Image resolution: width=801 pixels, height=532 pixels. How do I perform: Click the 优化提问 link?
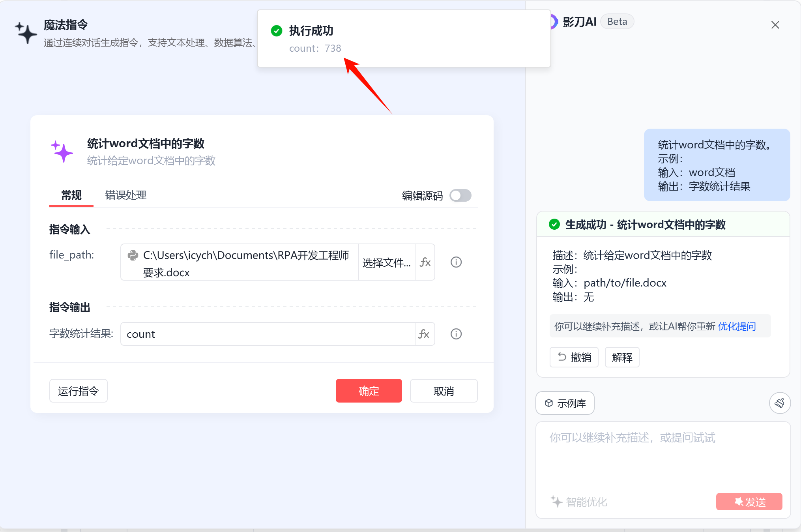[x=737, y=326]
